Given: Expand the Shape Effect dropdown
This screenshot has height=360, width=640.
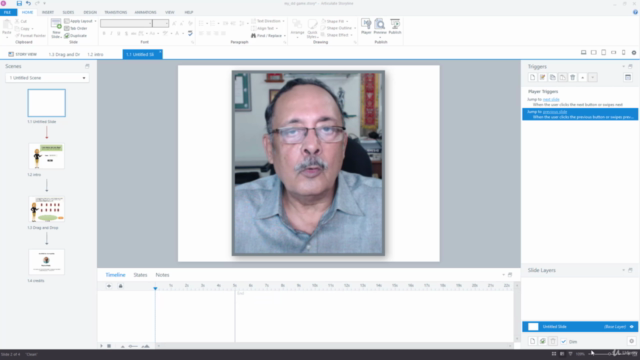Looking at the screenshot, I should tap(351, 35).
